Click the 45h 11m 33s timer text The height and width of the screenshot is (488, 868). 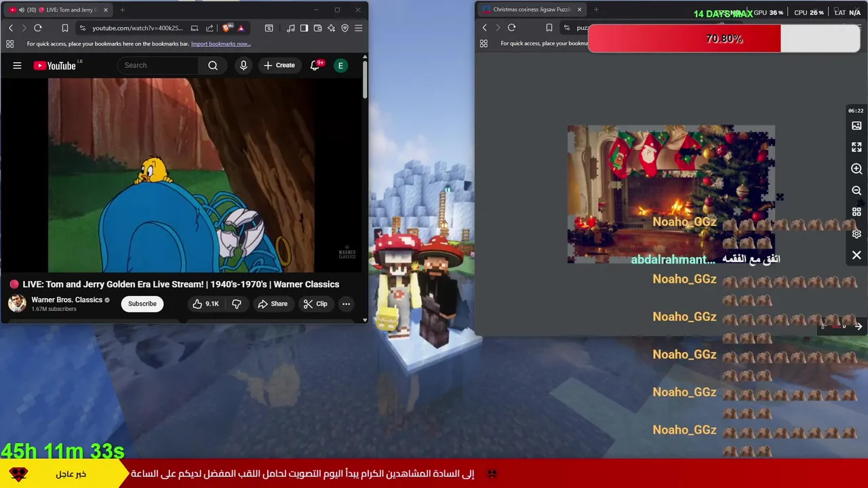pos(62,451)
